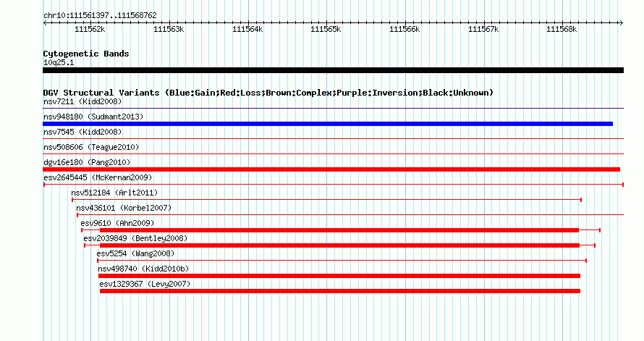This screenshot has height=341, width=644.
Task: Open esv2039849 (Bentley2008) variant label
Action: coord(135,238)
